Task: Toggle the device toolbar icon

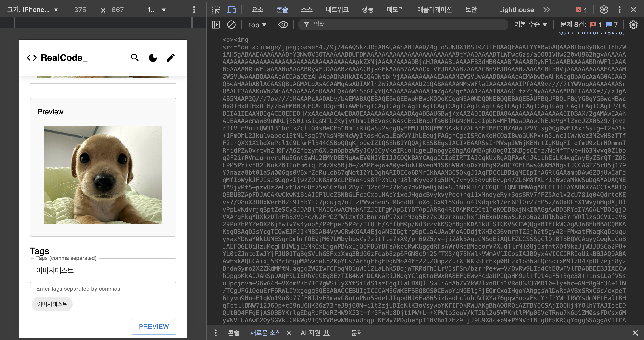Action: pyautogui.click(x=231, y=10)
